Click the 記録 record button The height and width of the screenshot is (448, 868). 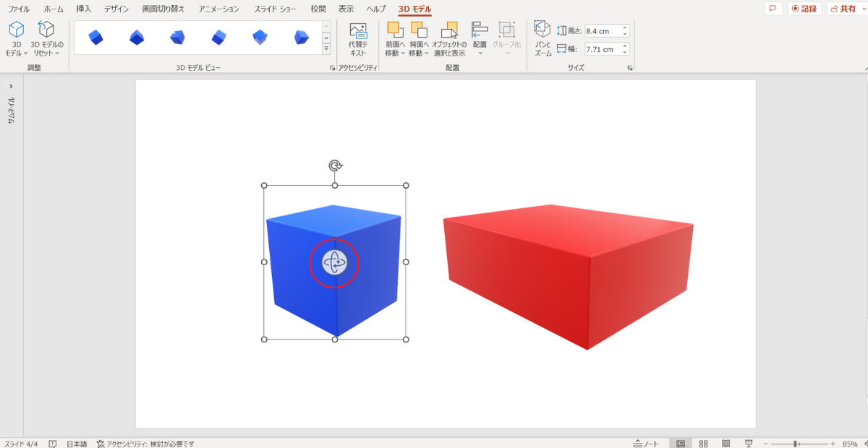click(x=804, y=9)
